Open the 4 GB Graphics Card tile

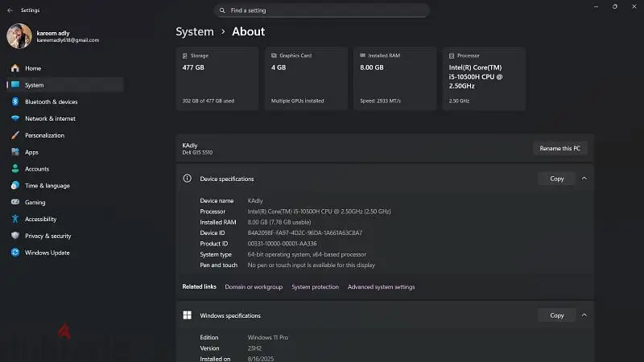(306, 78)
